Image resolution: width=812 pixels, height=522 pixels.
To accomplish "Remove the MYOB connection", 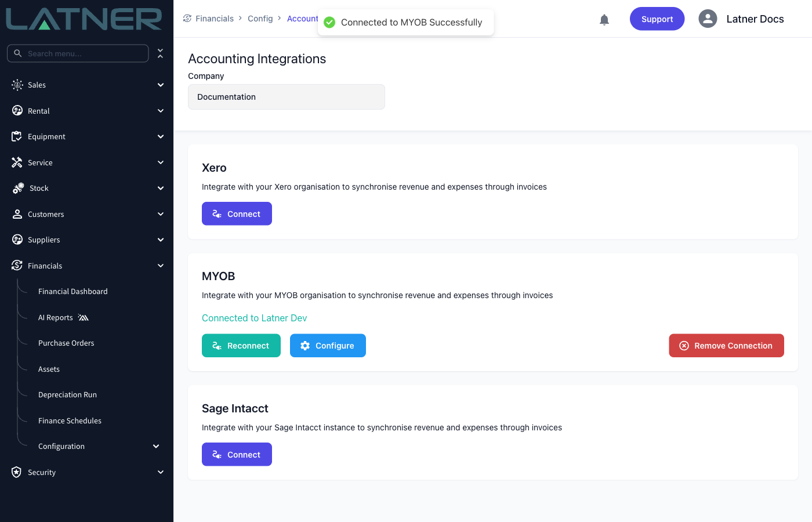I will 726,346.
